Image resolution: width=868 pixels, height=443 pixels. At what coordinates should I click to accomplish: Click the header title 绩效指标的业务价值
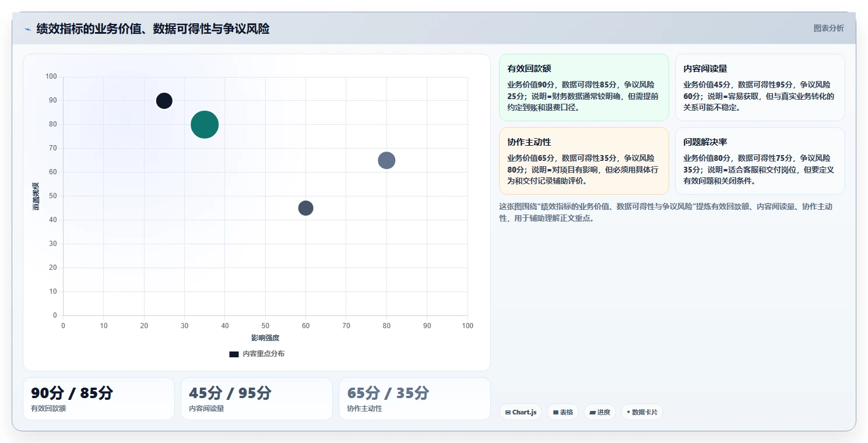153,29
